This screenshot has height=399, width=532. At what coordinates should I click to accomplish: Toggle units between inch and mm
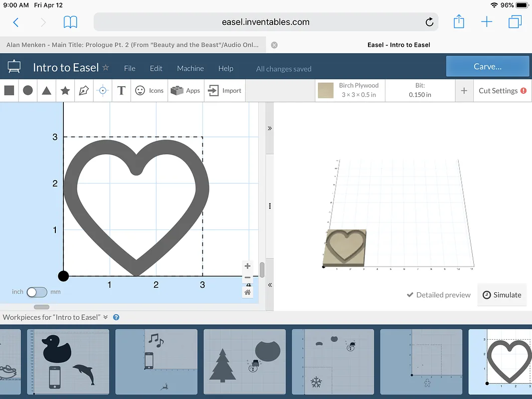(37, 292)
